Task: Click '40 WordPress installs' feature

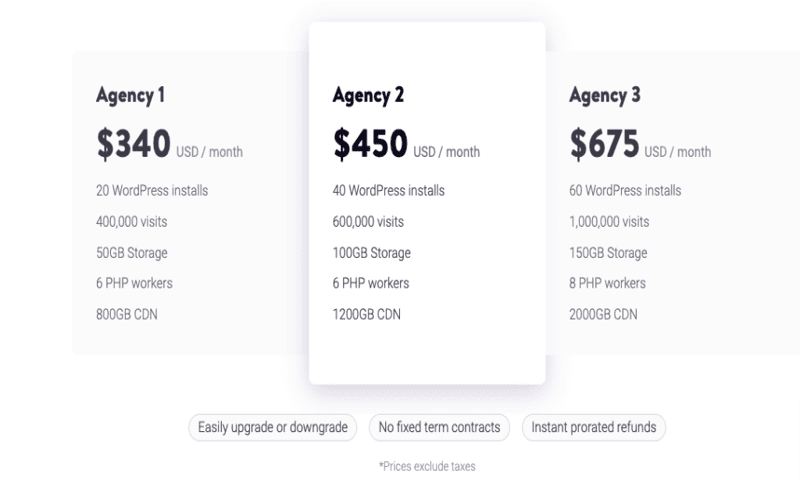Action: 389,191
